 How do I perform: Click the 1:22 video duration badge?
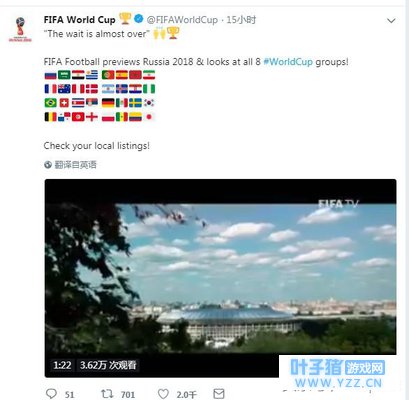[x=62, y=365]
